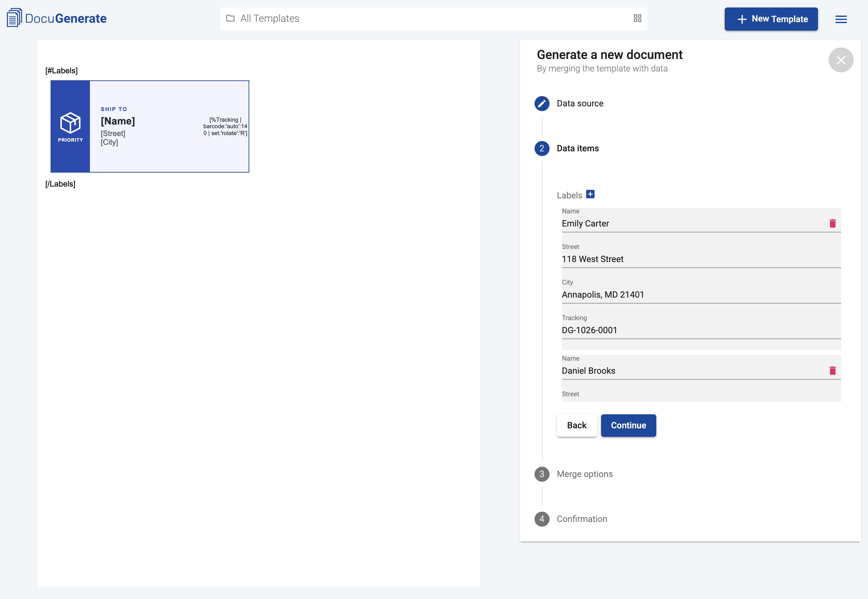Screen dimensions: 868x599
Task: Click the [Street] placeholder in the label
Action: [x=113, y=134]
